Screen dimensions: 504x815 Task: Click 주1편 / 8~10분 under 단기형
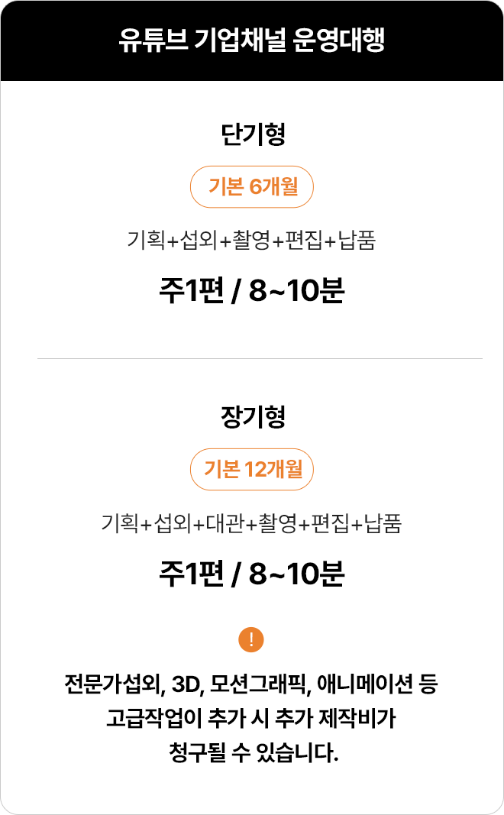pos(252,290)
